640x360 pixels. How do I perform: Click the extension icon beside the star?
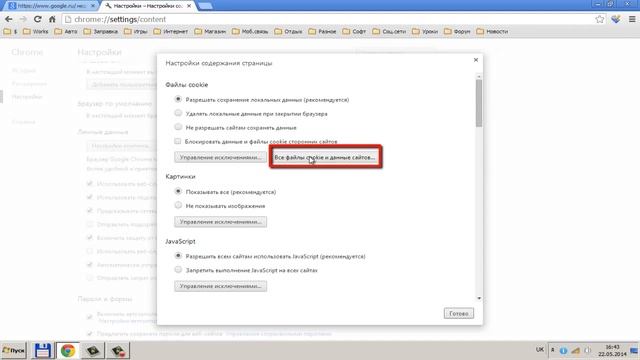616,19
